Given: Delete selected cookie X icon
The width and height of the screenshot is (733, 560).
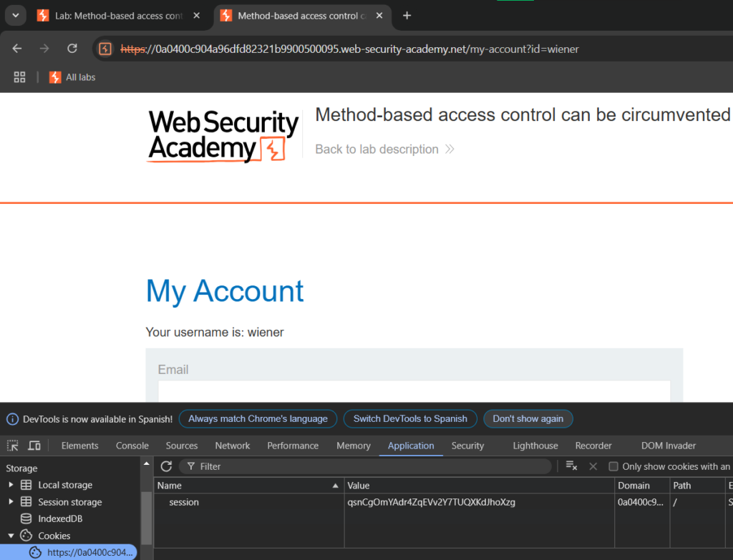Looking at the screenshot, I should pyautogui.click(x=593, y=466).
